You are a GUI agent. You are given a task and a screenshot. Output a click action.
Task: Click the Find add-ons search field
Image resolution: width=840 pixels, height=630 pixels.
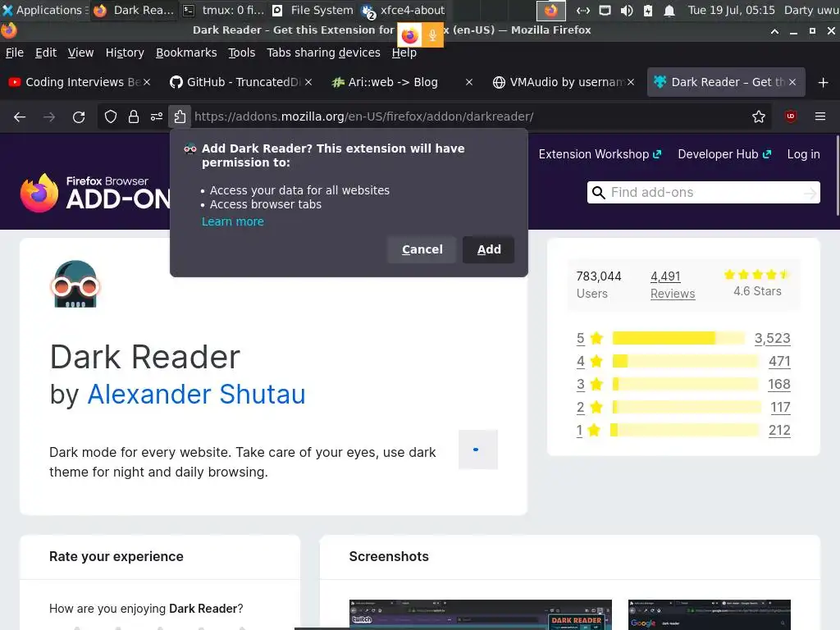point(703,192)
